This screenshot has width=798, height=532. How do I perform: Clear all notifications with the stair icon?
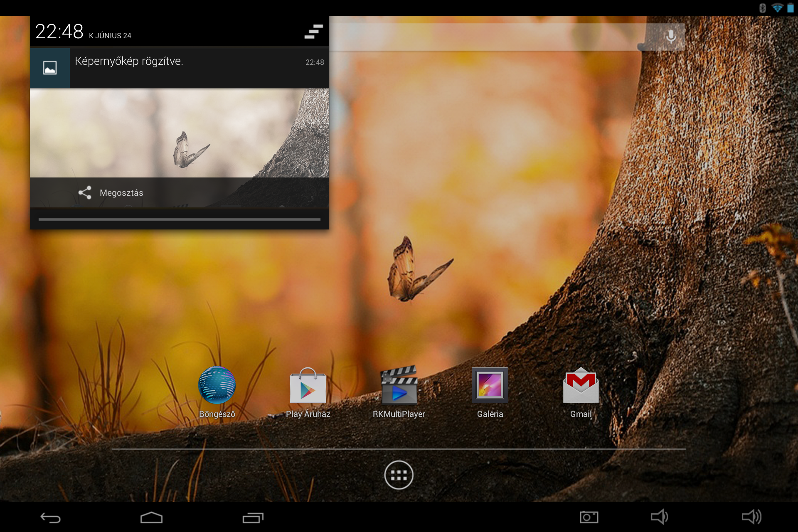pos(314,32)
